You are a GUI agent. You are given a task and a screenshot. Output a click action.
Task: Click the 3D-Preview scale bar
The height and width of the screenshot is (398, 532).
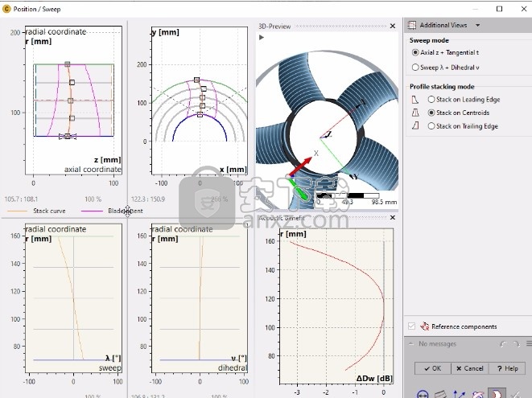pos(348,195)
